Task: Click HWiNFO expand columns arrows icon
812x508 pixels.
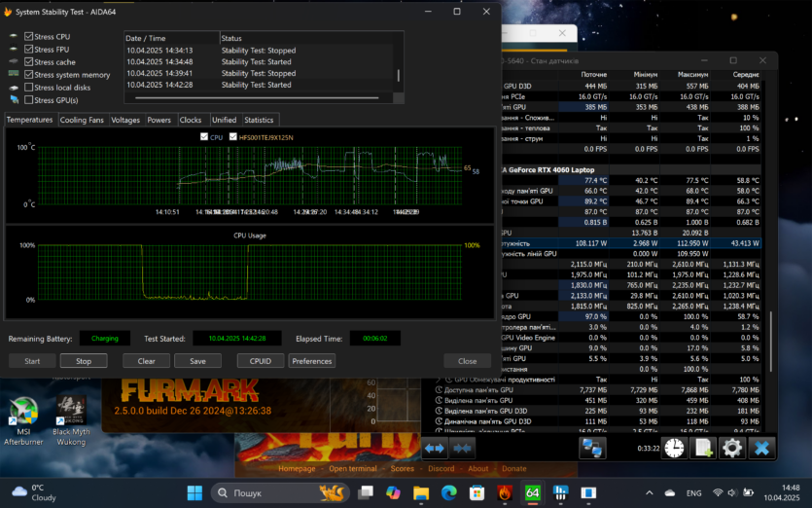Action: click(435, 448)
